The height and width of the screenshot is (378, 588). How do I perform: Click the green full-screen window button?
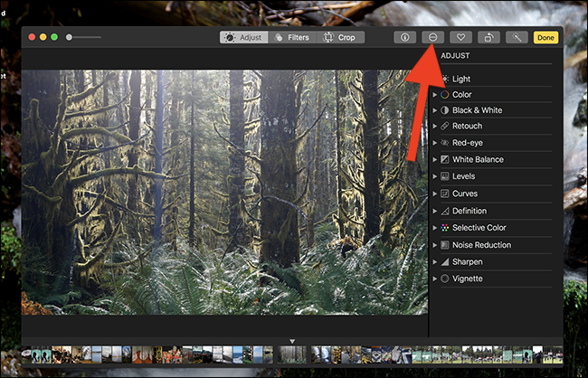click(54, 37)
